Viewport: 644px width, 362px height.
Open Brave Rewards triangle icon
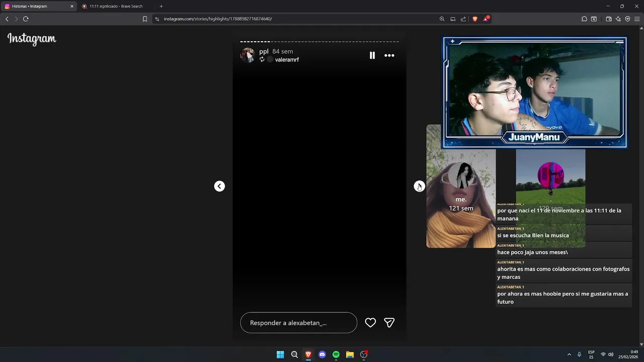486,19
